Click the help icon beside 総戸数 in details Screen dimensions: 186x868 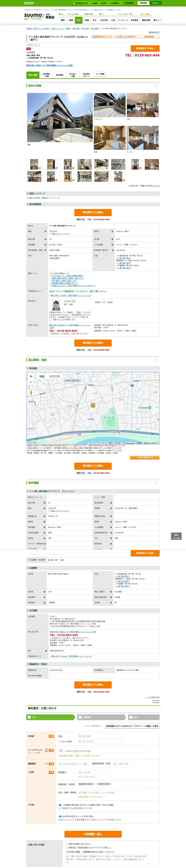[x=112, y=239]
